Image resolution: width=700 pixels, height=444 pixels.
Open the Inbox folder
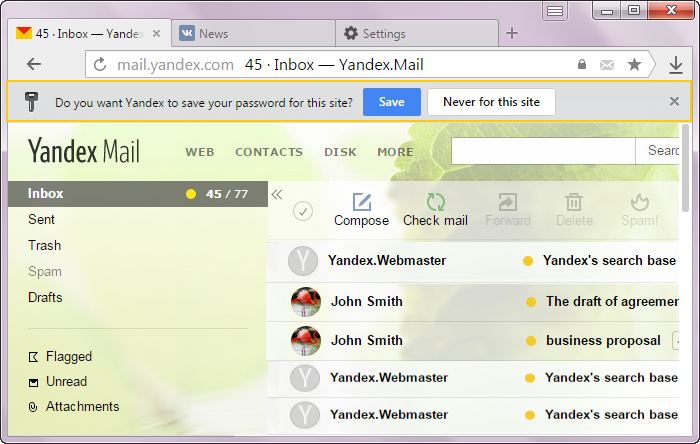(138, 194)
